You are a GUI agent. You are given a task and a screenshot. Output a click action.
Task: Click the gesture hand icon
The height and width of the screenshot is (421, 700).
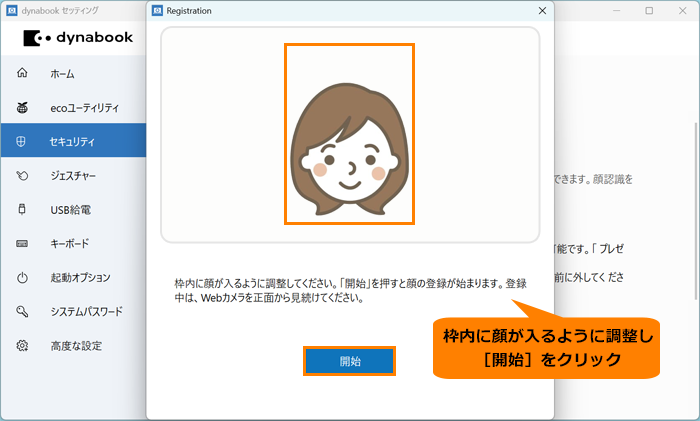tap(22, 175)
